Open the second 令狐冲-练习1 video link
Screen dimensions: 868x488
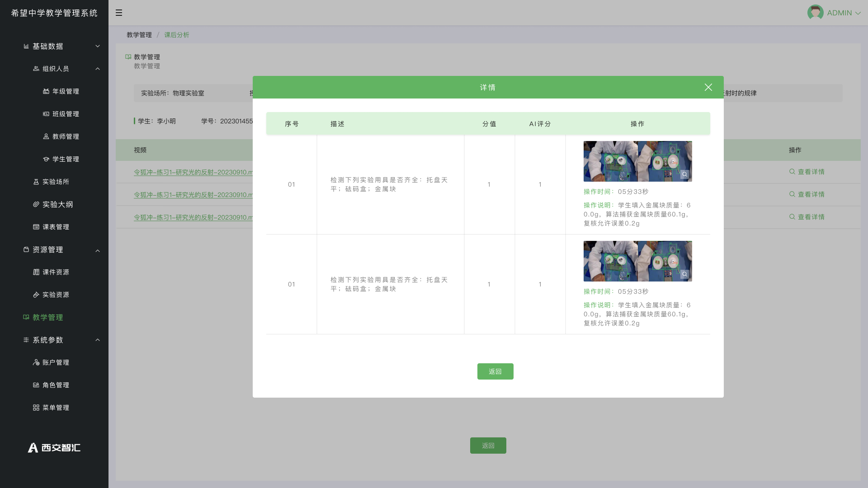193,195
